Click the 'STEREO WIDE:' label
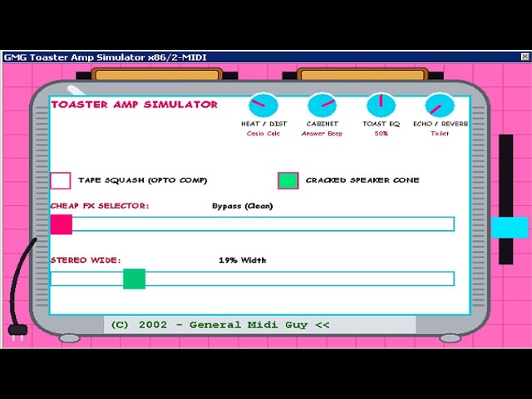 pos(86,260)
